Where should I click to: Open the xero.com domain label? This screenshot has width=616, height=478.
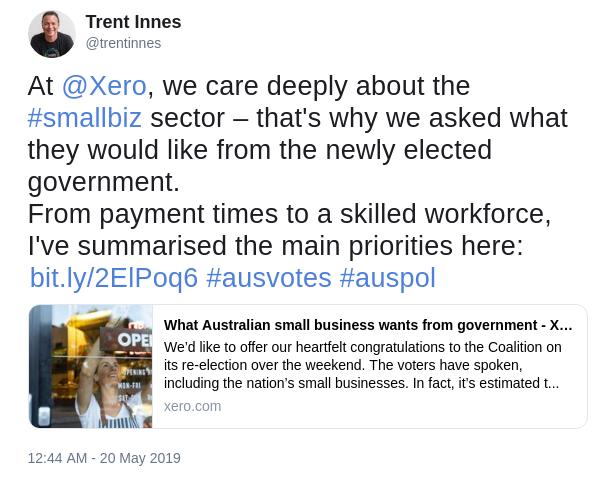pyautogui.click(x=192, y=406)
